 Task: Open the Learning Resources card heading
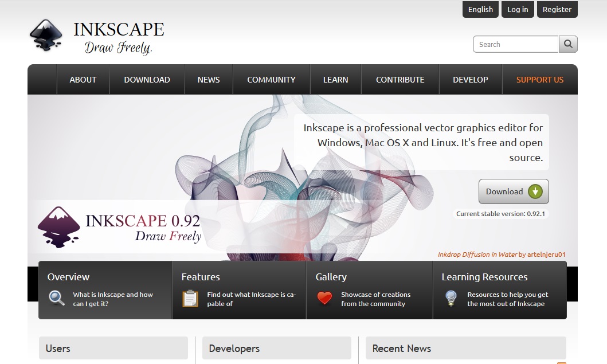484,277
